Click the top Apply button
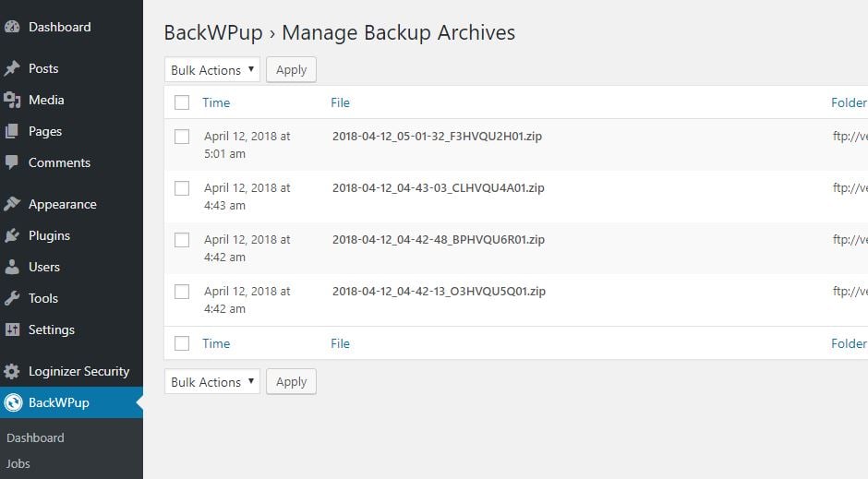Viewport: 868px width, 479px height. 291,70
